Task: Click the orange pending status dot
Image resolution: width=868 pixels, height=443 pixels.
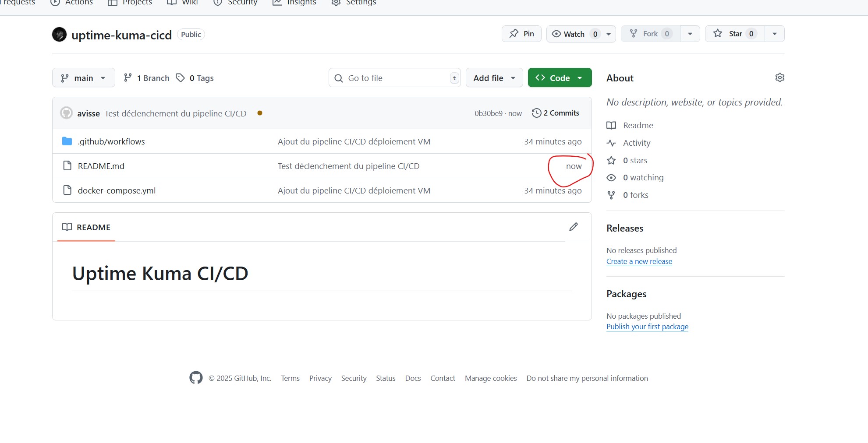Action: [x=260, y=113]
